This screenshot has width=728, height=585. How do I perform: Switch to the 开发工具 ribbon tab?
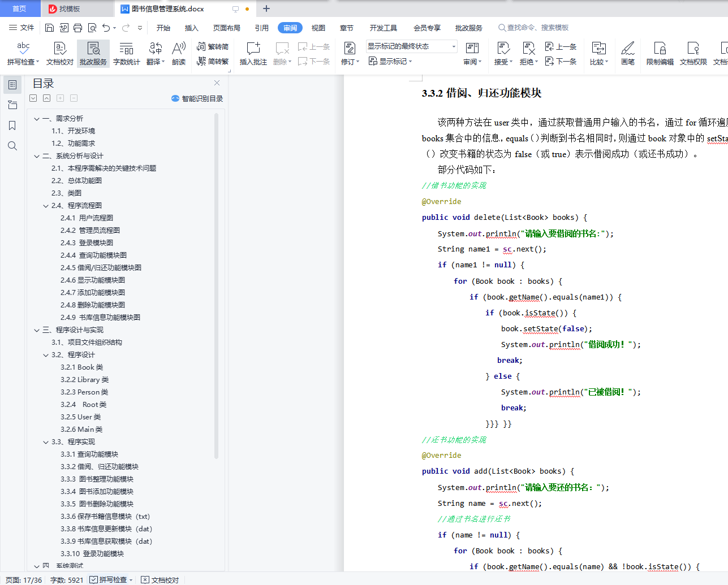[x=384, y=28]
